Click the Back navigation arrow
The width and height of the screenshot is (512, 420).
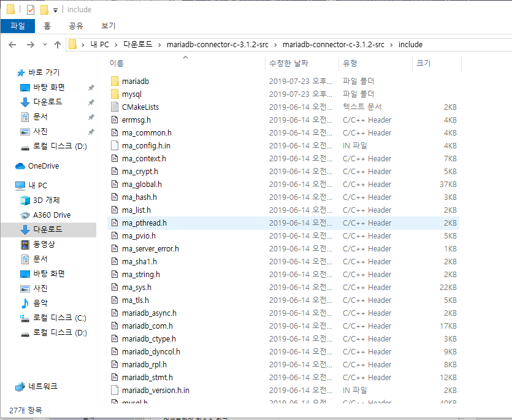coord(12,45)
